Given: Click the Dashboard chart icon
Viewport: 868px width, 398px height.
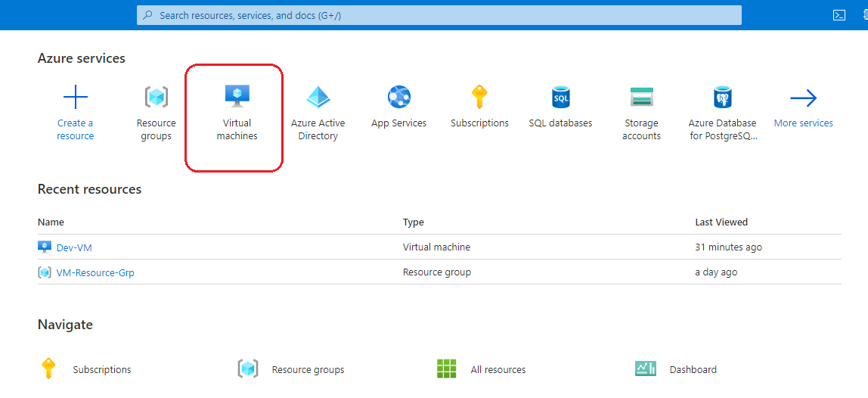Looking at the screenshot, I should click(x=646, y=368).
